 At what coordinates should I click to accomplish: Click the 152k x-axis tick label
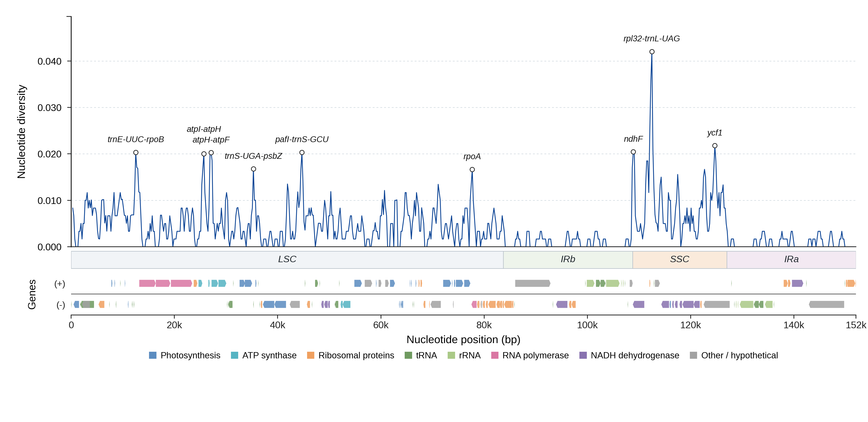click(856, 325)
